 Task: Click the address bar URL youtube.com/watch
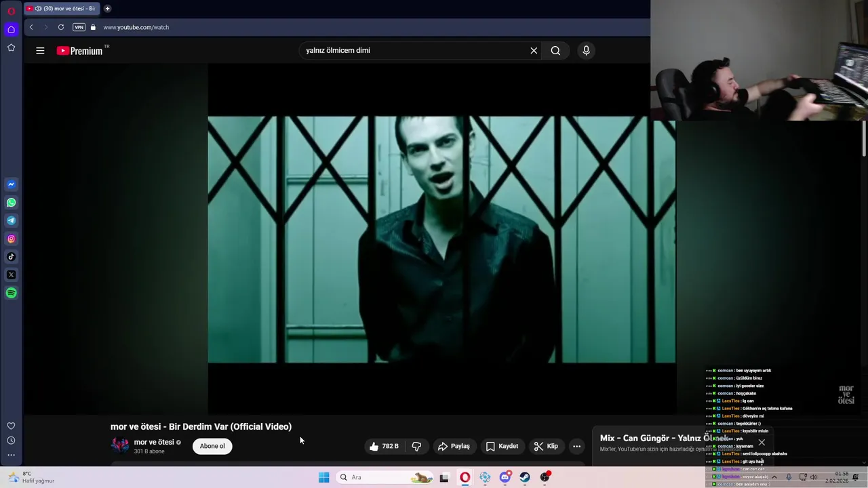tap(136, 27)
